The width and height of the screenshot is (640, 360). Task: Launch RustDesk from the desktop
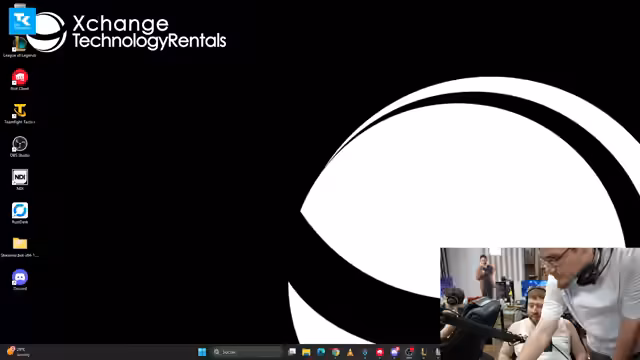pyautogui.click(x=20, y=213)
